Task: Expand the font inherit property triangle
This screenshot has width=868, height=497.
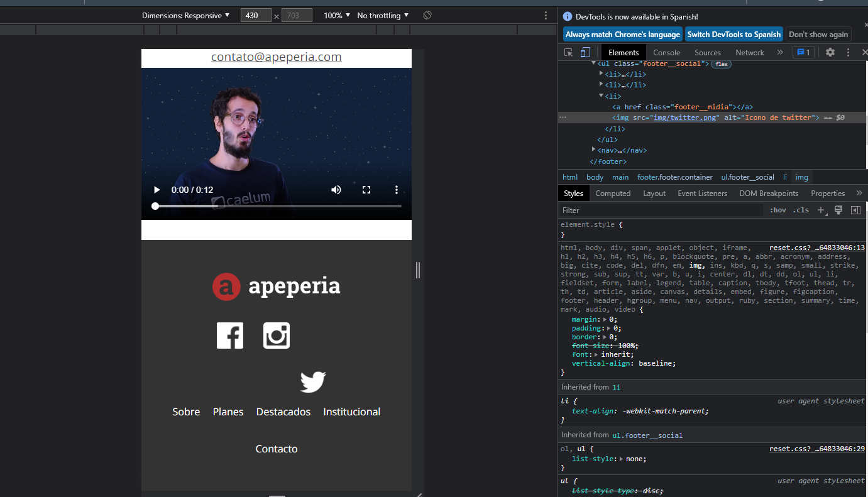Action: point(597,355)
